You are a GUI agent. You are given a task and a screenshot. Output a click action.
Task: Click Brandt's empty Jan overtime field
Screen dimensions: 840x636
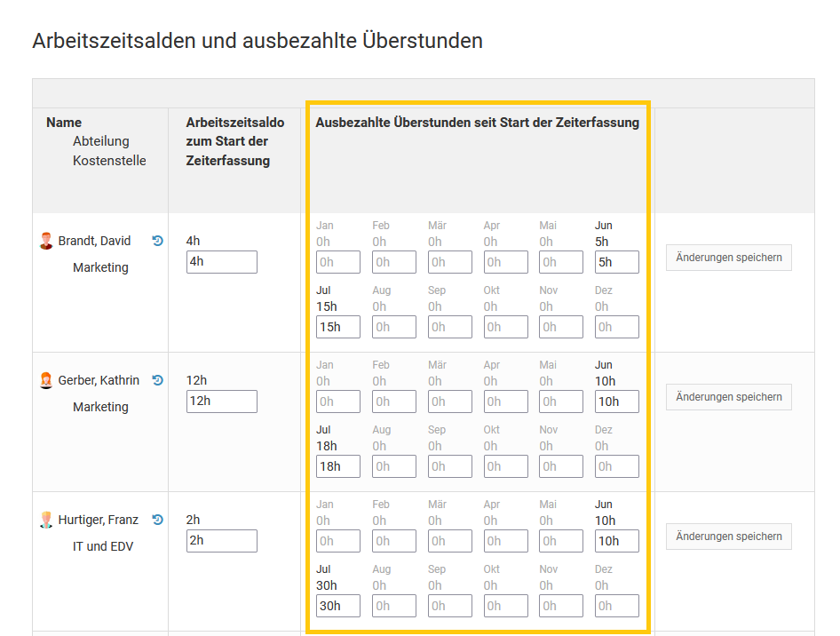[337, 262]
